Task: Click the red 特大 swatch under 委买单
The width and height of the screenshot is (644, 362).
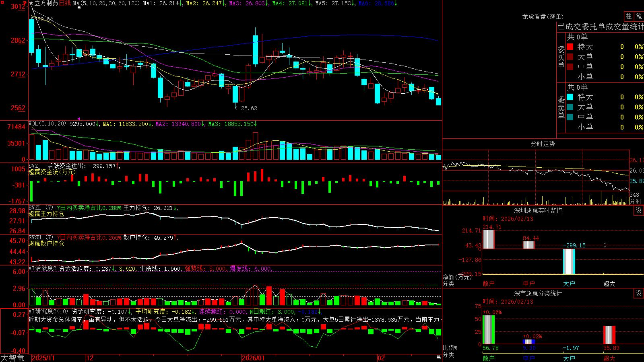Action: pos(570,47)
